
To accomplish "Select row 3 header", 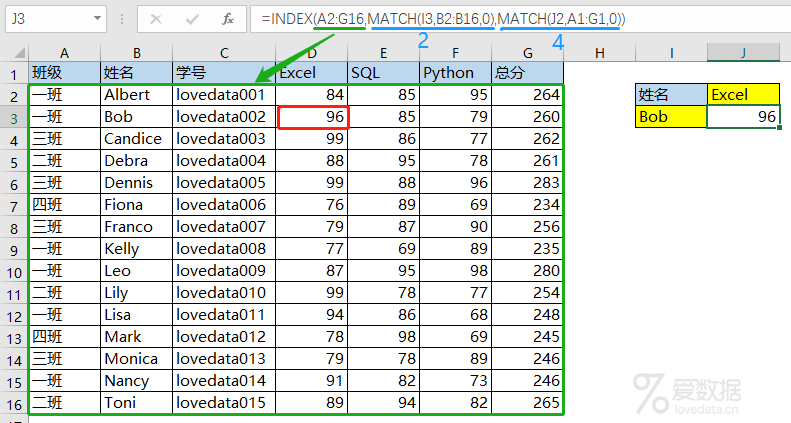I will point(14,118).
